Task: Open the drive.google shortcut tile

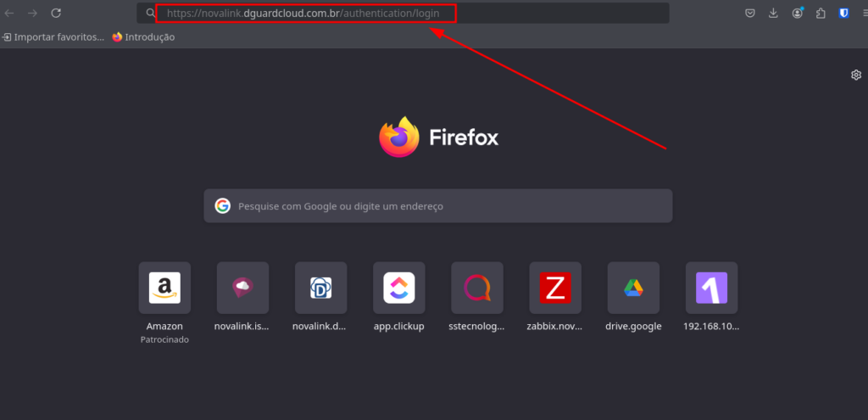Action: point(633,288)
